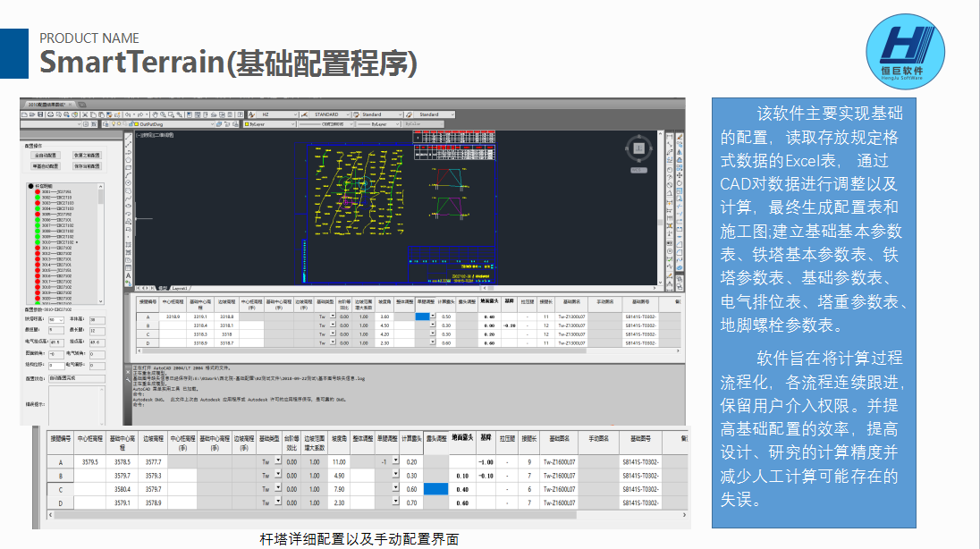Click the Linear Dimension tool icon
980x549 pixels.
pyautogui.click(x=670, y=137)
